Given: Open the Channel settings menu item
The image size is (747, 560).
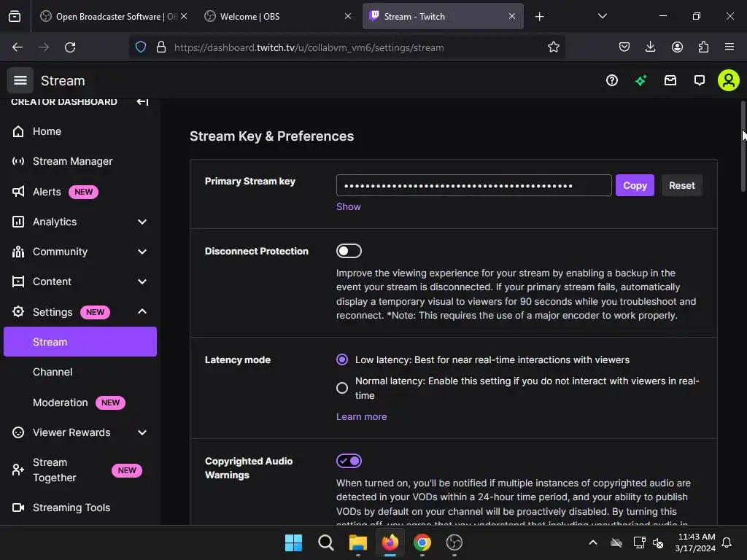Looking at the screenshot, I should (x=53, y=372).
